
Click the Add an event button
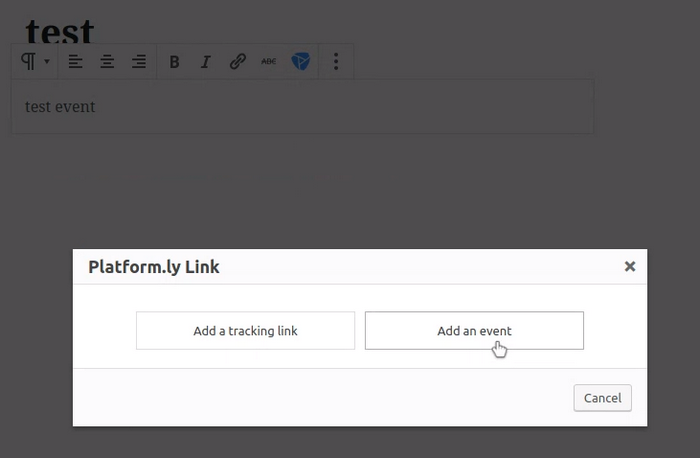coord(474,331)
